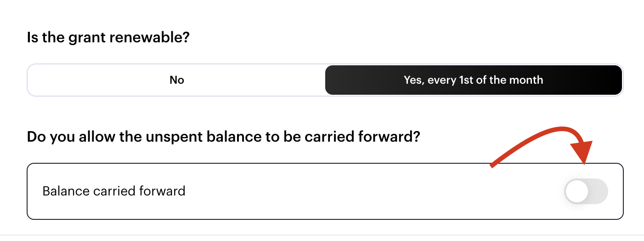Click the "Is the grant renewable?" heading

click(x=108, y=38)
